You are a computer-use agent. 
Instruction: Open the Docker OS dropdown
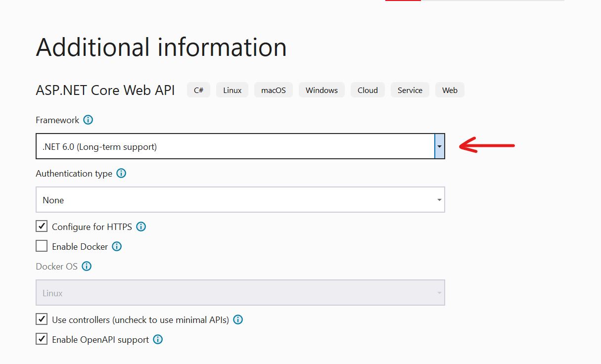439,292
